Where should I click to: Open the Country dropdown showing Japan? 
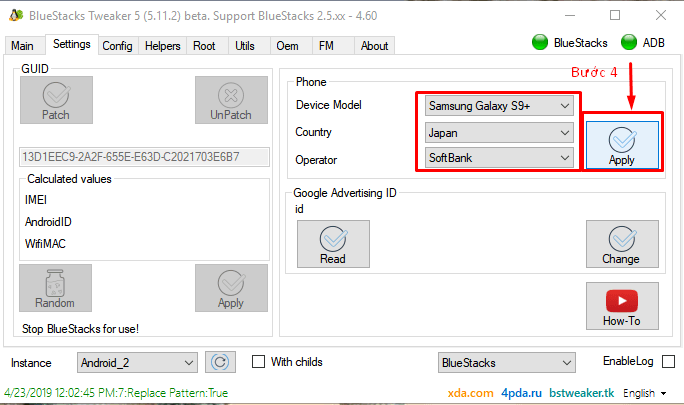click(x=499, y=133)
